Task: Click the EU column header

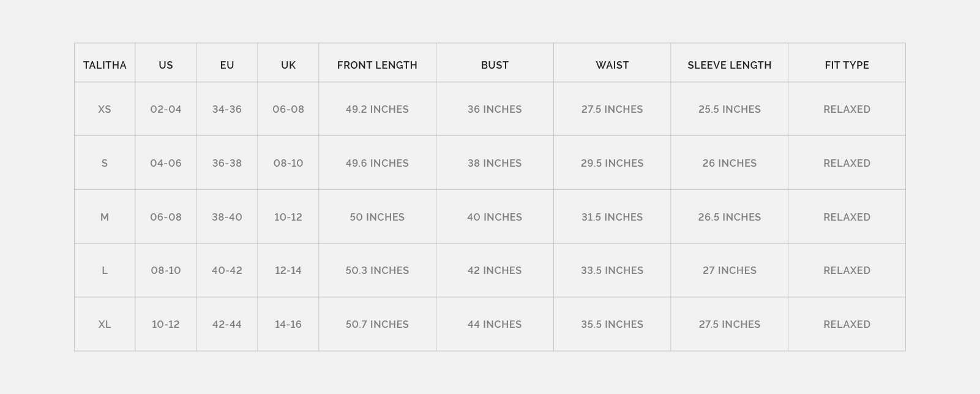Action: pyautogui.click(x=227, y=65)
